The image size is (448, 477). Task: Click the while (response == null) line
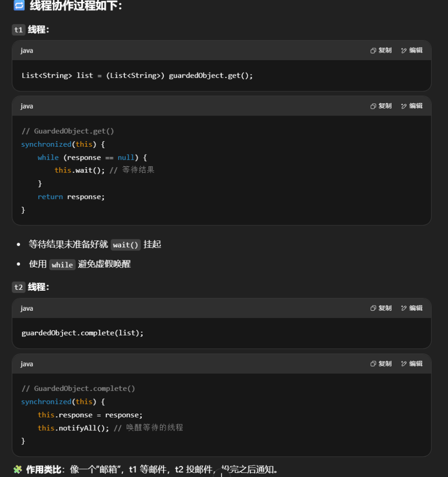point(92,157)
